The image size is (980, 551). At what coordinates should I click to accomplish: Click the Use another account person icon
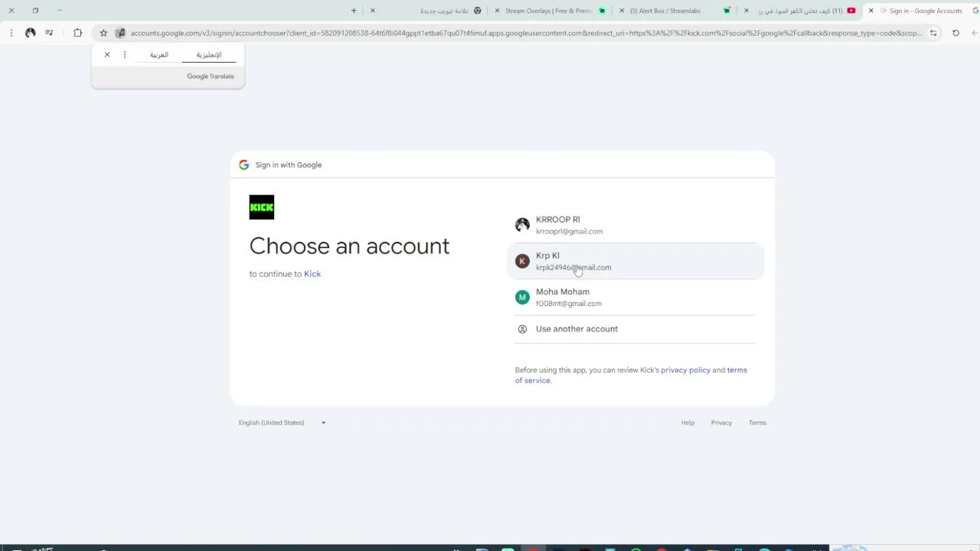coord(522,329)
